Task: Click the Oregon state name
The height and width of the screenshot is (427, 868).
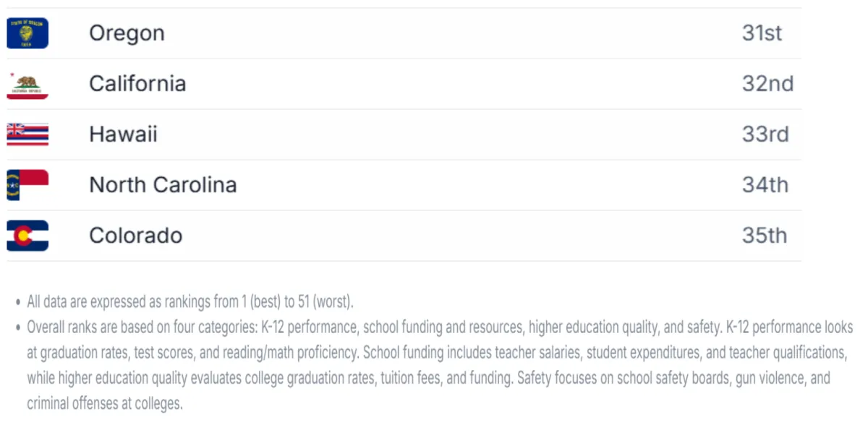Action: click(127, 33)
